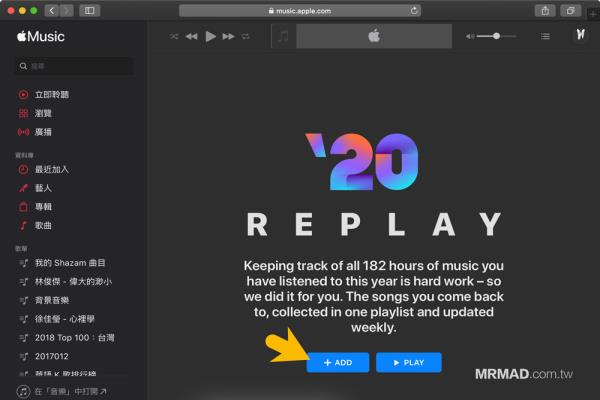Click the search magnifier icon

23,66
